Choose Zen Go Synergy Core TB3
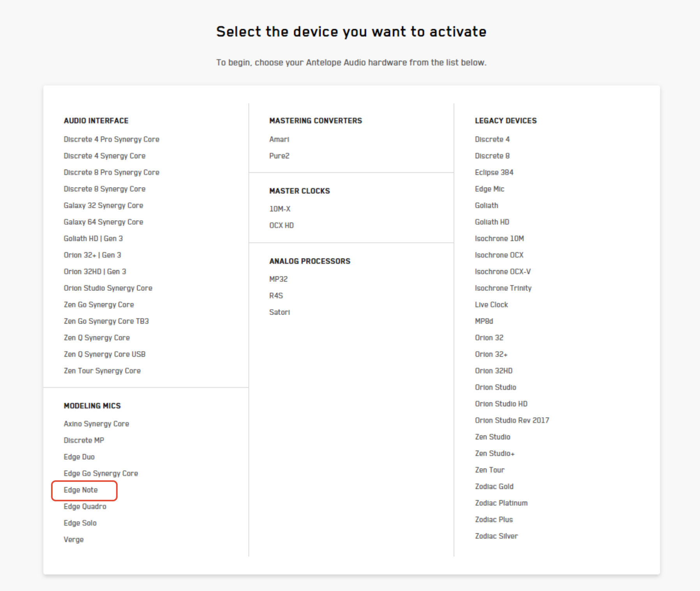Viewport: 700px width, 591px height. (x=106, y=321)
